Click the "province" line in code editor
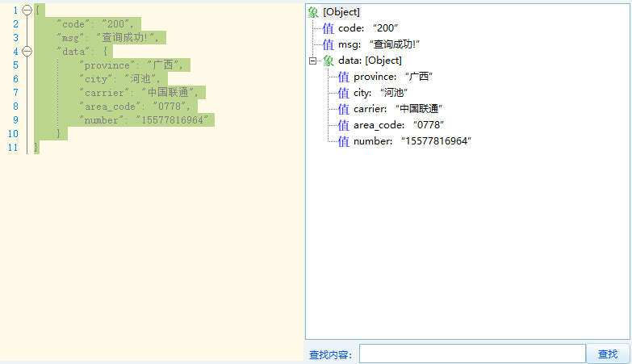 coord(134,65)
